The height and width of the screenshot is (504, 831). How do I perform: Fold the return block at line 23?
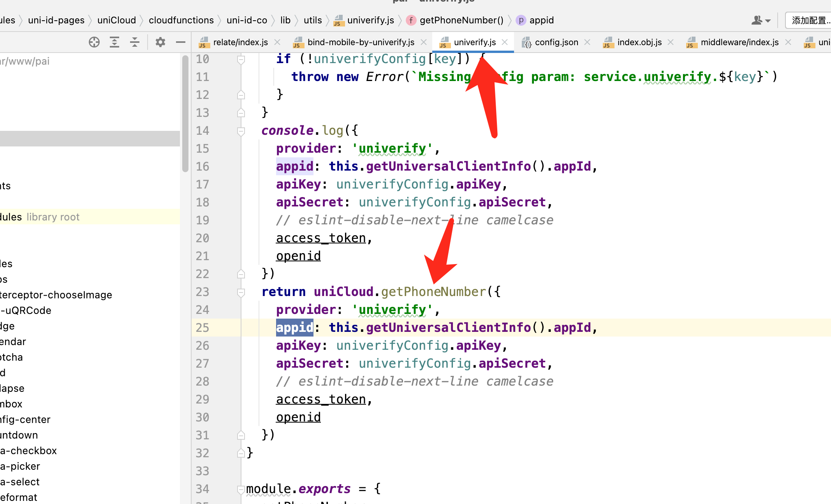point(241,293)
